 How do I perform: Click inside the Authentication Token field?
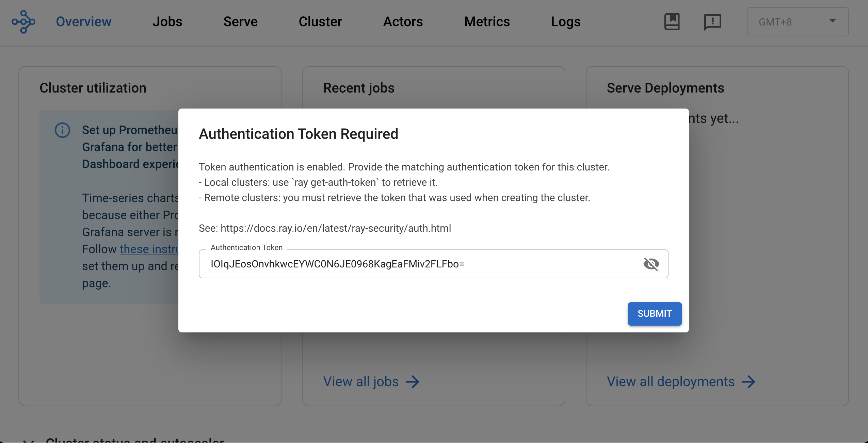(408, 264)
